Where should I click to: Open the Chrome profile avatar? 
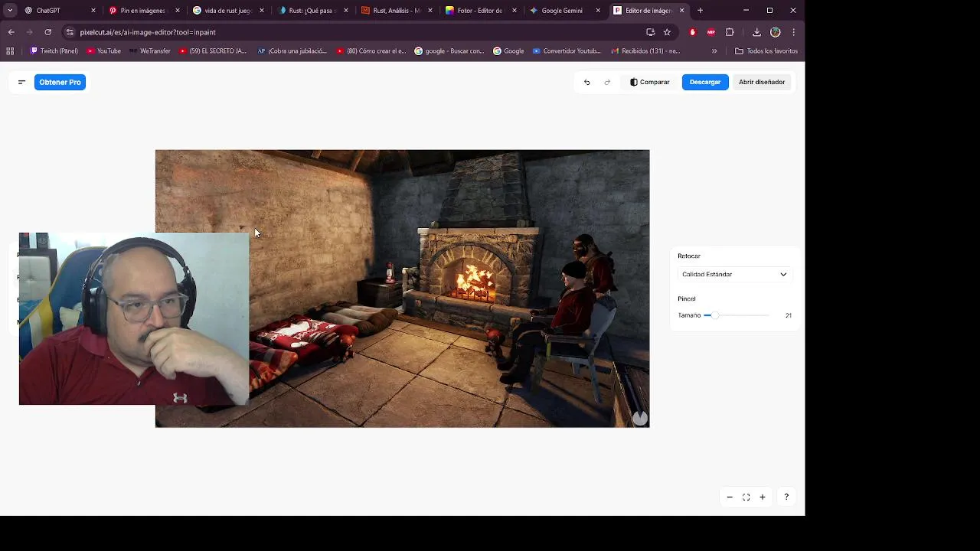(x=776, y=32)
